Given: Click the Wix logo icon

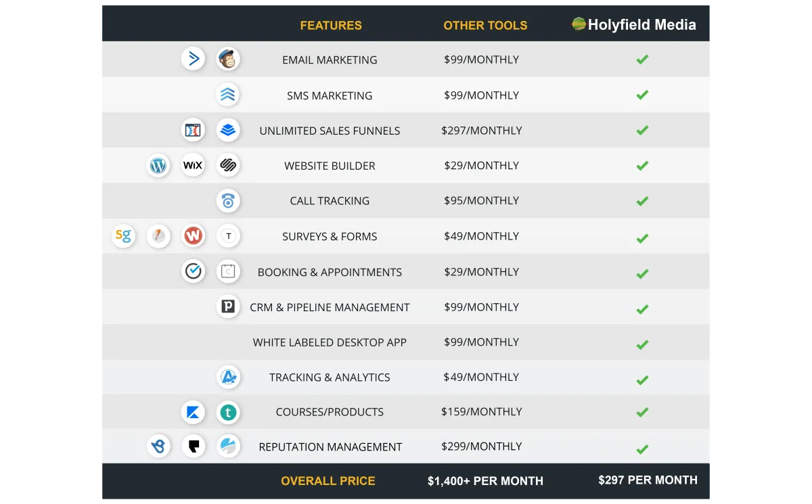Looking at the screenshot, I should pos(194,165).
